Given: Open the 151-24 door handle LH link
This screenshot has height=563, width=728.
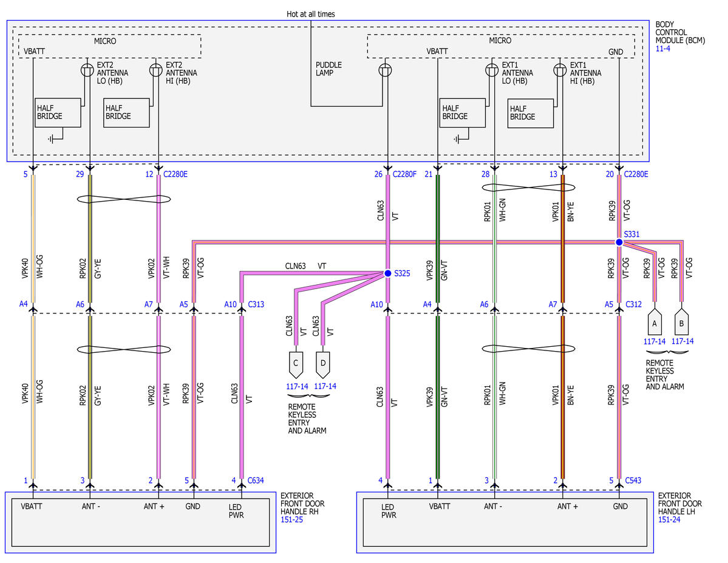Looking at the screenshot, I should click(x=669, y=520).
